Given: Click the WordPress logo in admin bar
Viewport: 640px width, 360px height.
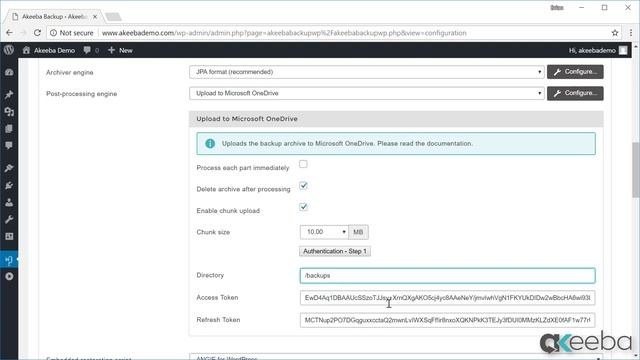Looking at the screenshot, I should (x=9, y=50).
